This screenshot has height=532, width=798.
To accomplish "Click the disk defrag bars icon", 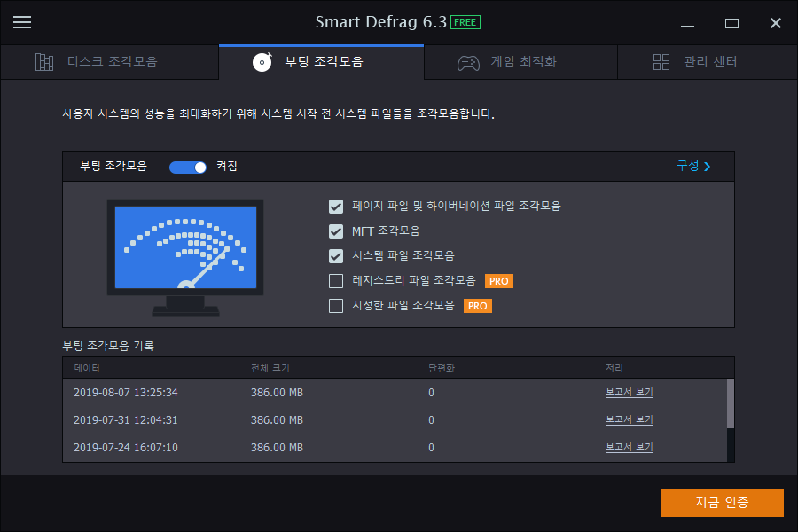I will pos(44,62).
